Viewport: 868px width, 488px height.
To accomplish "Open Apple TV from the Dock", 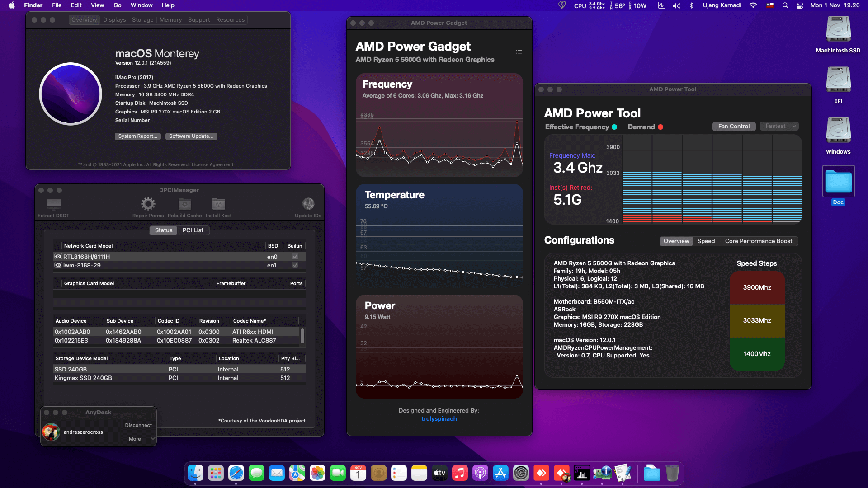I will [439, 473].
